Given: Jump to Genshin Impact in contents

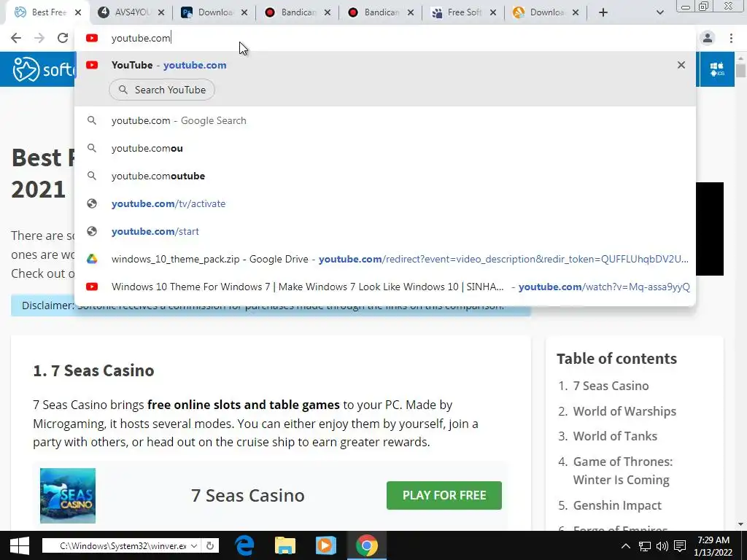Looking at the screenshot, I should click(617, 505).
